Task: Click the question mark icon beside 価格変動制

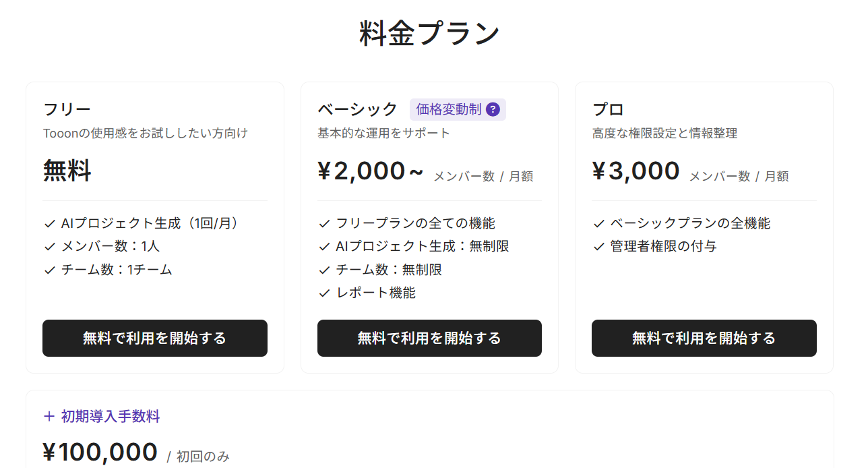Action: [x=493, y=109]
